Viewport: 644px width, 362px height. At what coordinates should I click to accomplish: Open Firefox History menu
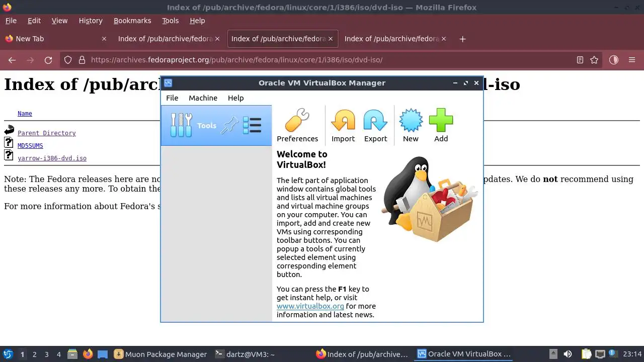click(91, 21)
